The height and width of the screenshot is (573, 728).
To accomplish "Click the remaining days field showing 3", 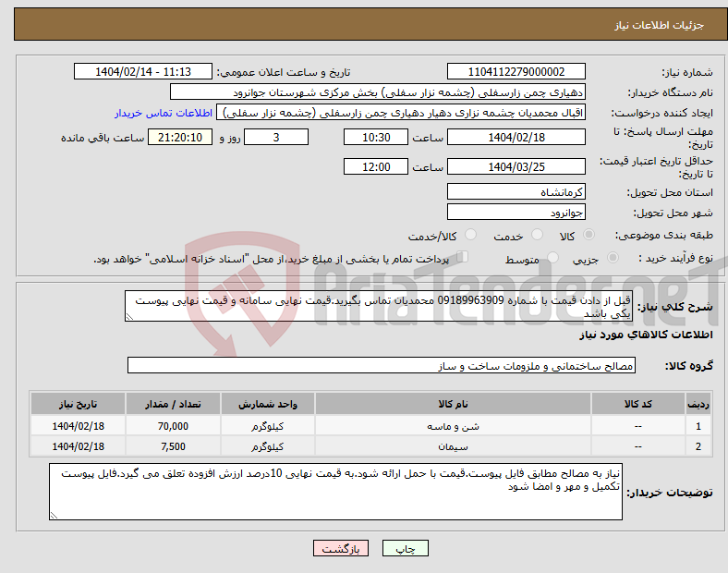I will click(276, 137).
